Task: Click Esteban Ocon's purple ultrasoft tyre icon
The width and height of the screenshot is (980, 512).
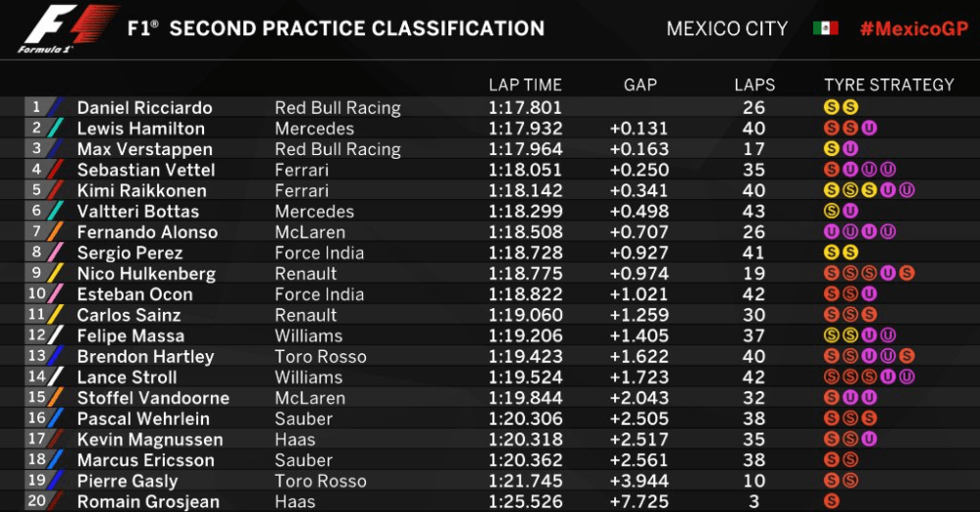Action: 869,294
